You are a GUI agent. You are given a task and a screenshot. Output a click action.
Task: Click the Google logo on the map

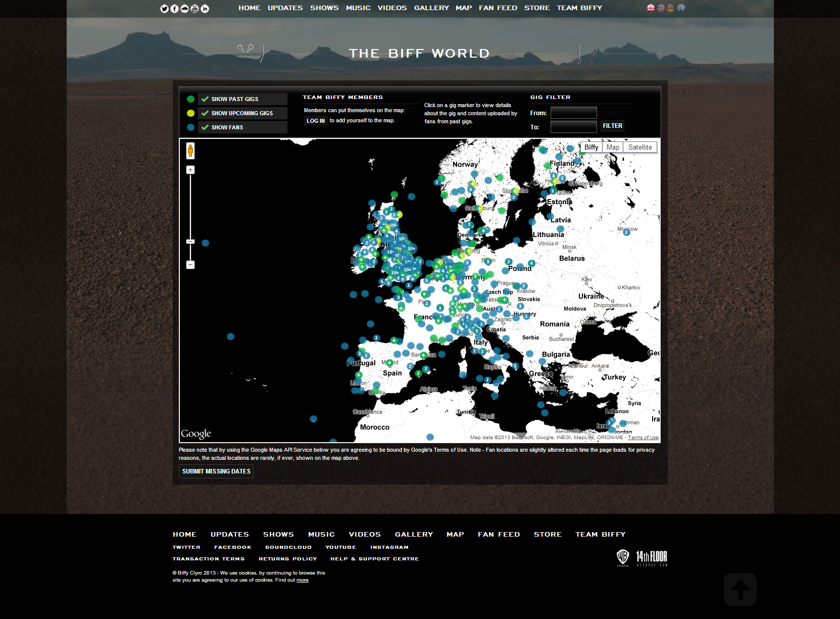(196, 434)
